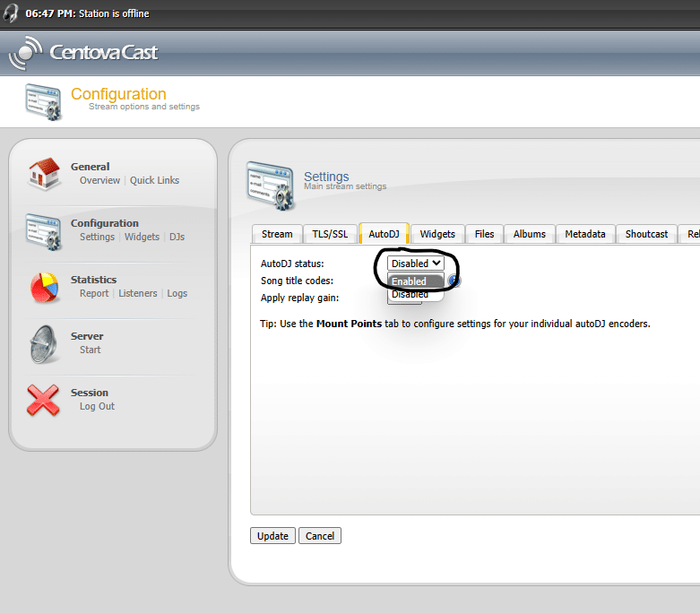Switch to the TLS/SSL tab
This screenshot has height=614, width=700.
[x=330, y=234]
